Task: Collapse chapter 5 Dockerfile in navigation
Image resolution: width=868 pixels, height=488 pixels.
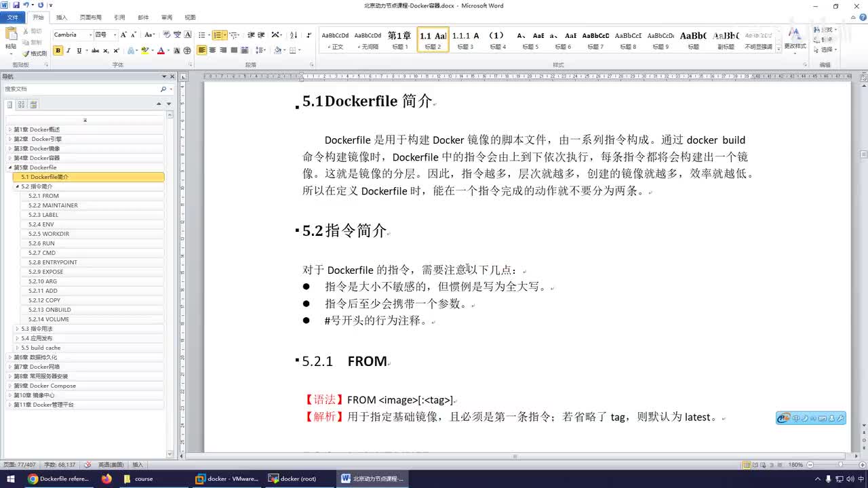Action: pyautogui.click(x=10, y=167)
